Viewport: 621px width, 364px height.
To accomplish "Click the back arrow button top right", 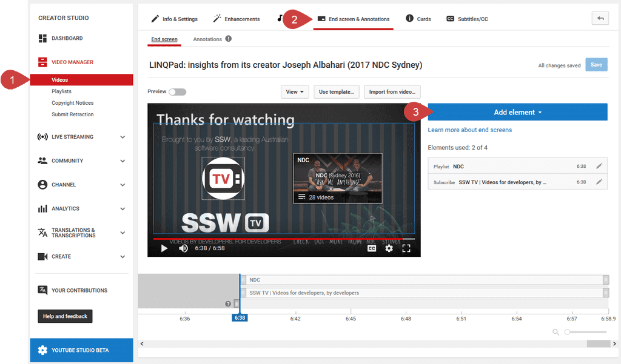I will [600, 18].
